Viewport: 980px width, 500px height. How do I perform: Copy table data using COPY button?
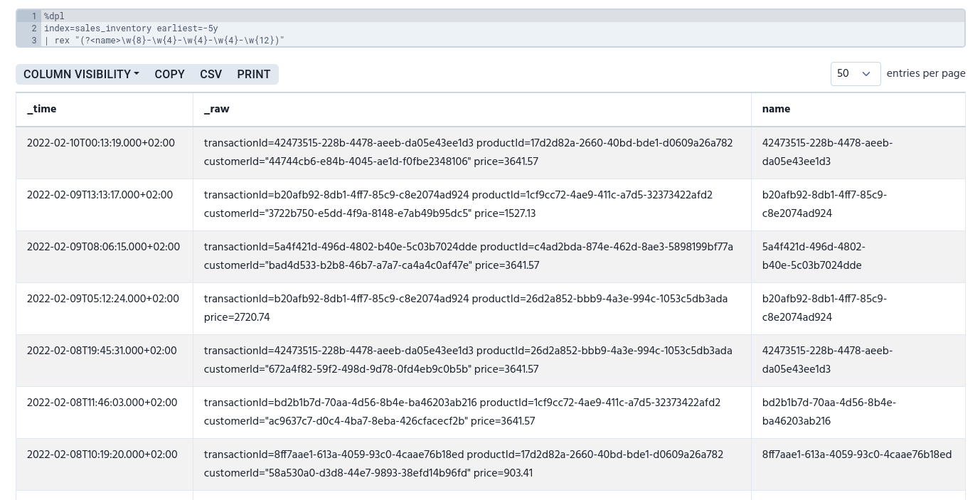pyautogui.click(x=169, y=74)
